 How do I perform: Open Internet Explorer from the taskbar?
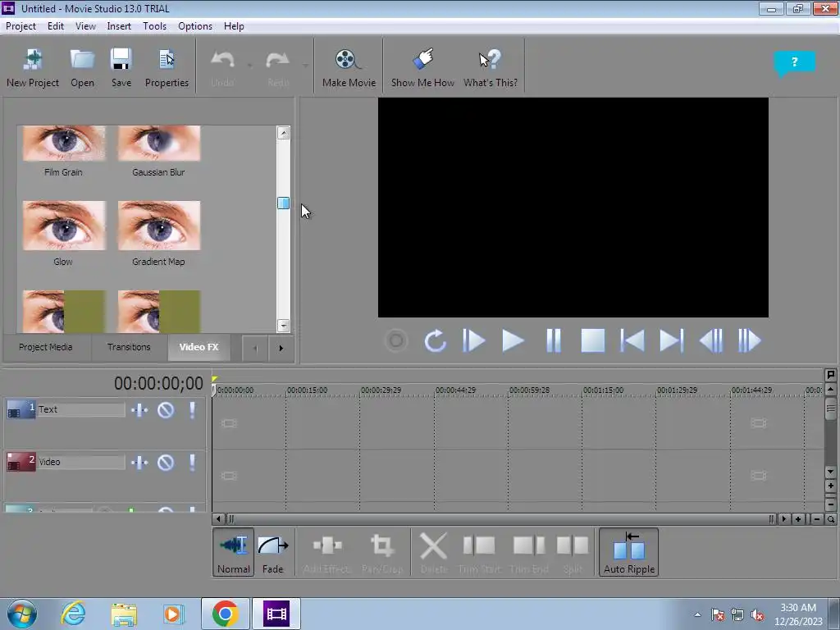tap(73, 614)
